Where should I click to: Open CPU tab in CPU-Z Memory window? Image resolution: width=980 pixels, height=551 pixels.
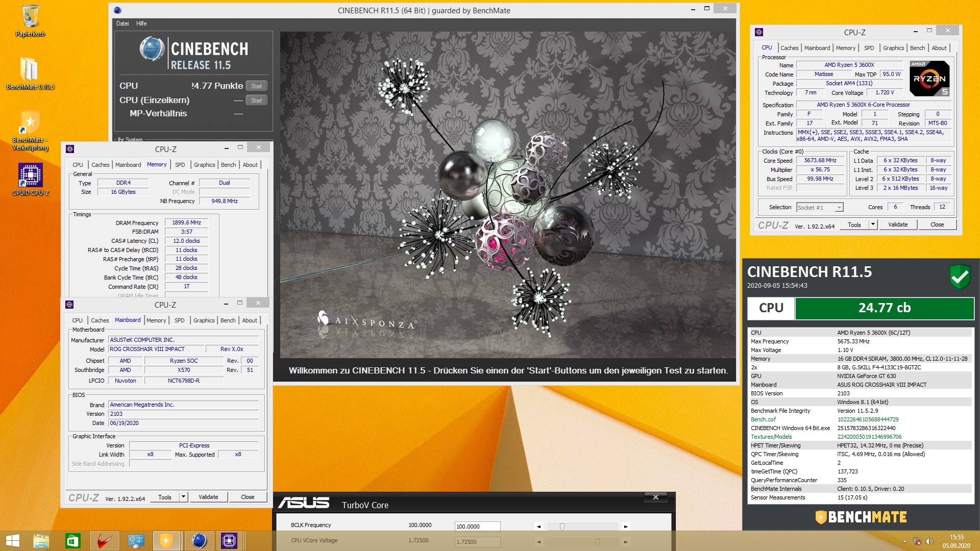[x=78, y=165]
